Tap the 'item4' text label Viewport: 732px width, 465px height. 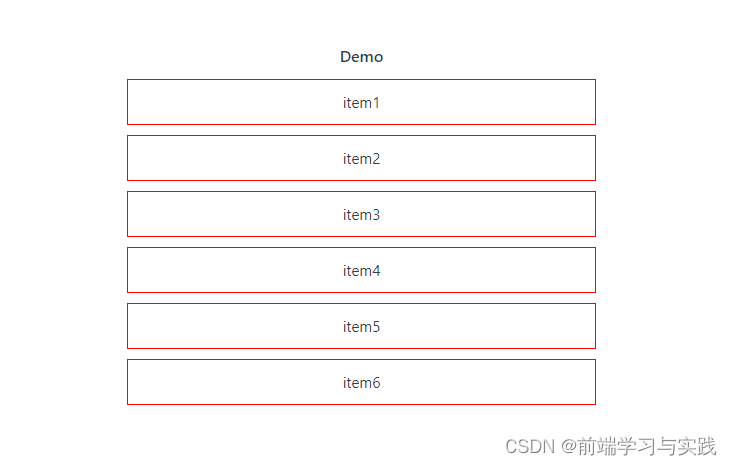point(361,271)
